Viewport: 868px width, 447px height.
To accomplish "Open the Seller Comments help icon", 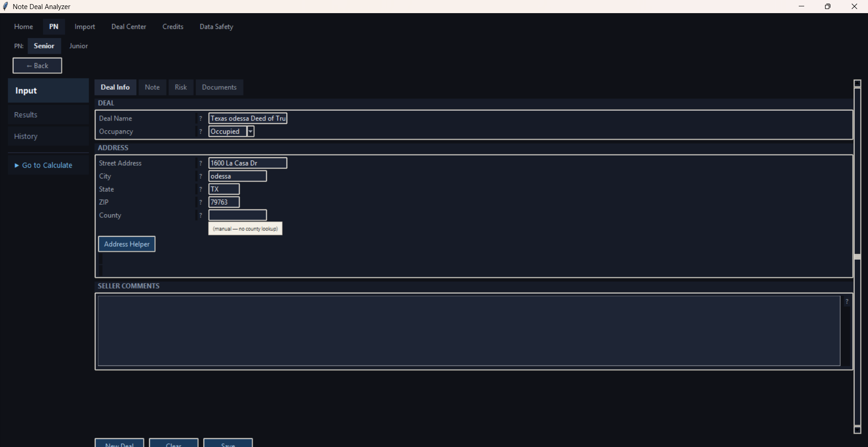I will pos(847,302).
